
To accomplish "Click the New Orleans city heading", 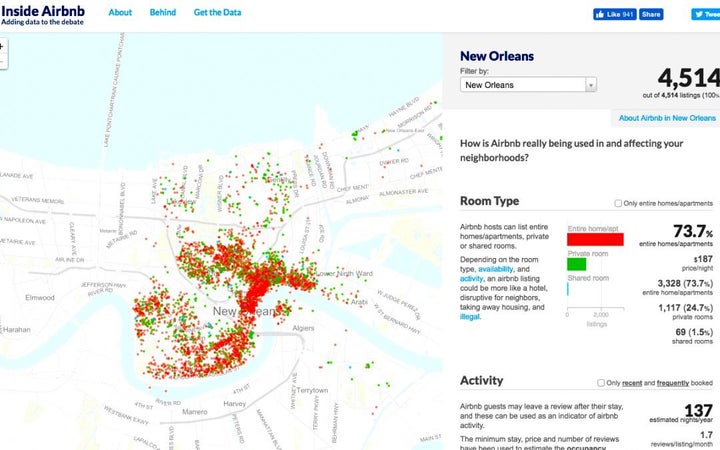I will [497, 56].
